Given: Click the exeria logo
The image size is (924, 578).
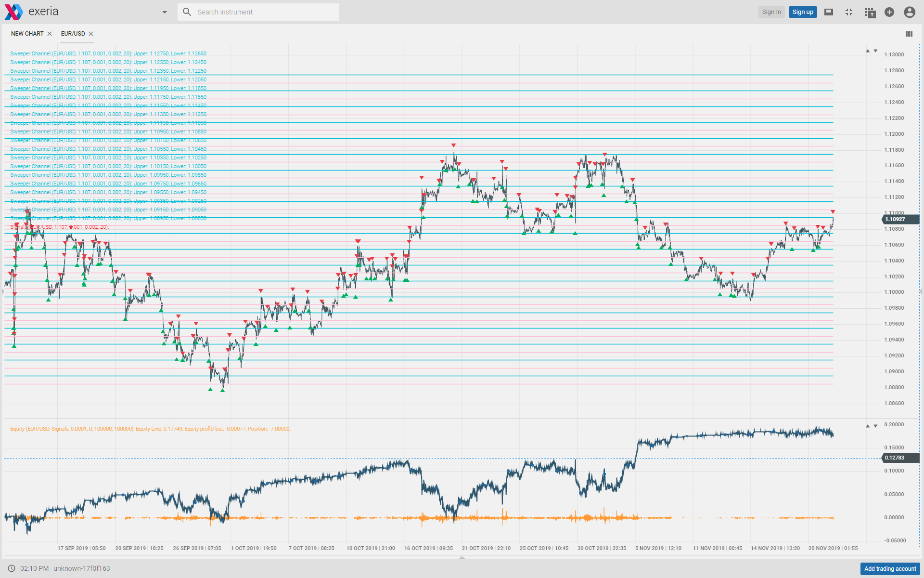Looking at the screenshot, I should (32, 12).
